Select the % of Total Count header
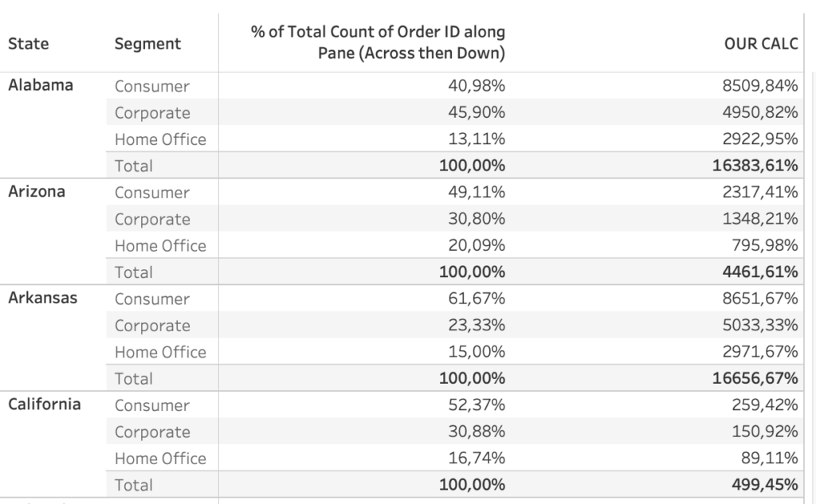Image resolution: width=816 pixels, height=504 pixels. 378,43
